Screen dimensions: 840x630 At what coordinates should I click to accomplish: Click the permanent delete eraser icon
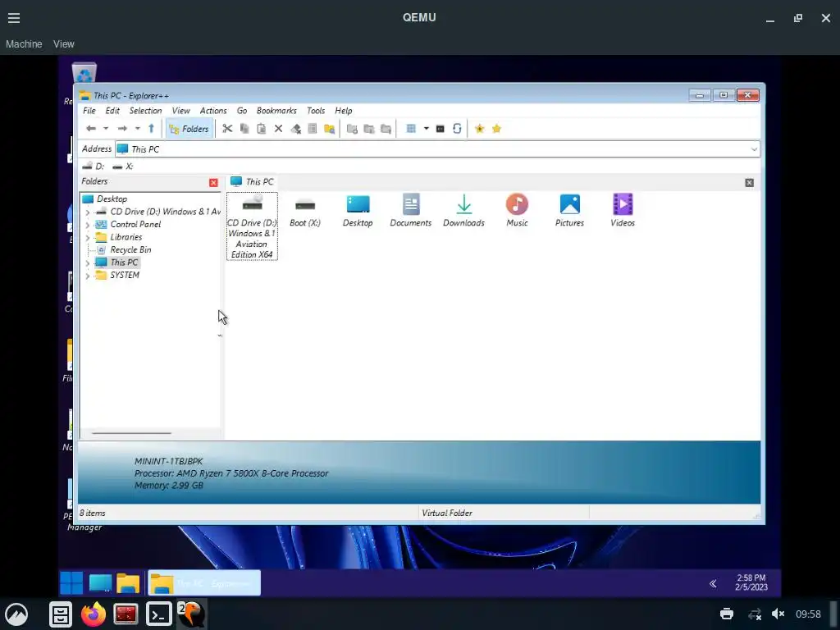pos(295,129)
